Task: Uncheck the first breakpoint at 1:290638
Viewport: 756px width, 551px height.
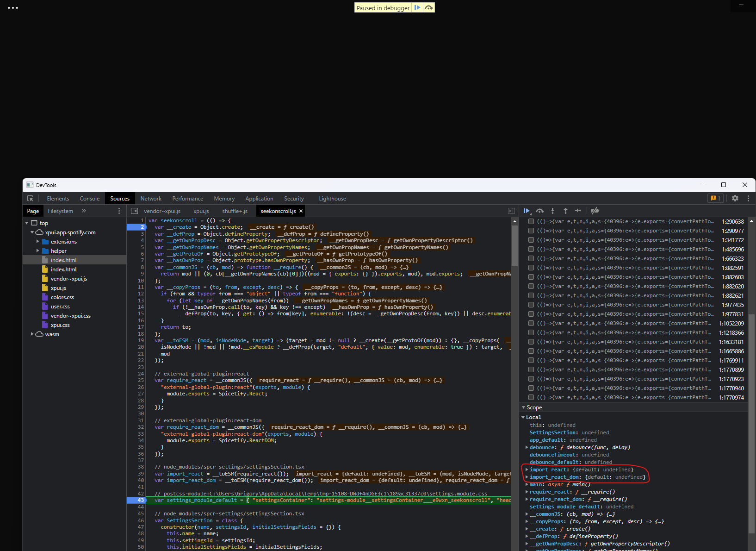Action: [531, 221]
